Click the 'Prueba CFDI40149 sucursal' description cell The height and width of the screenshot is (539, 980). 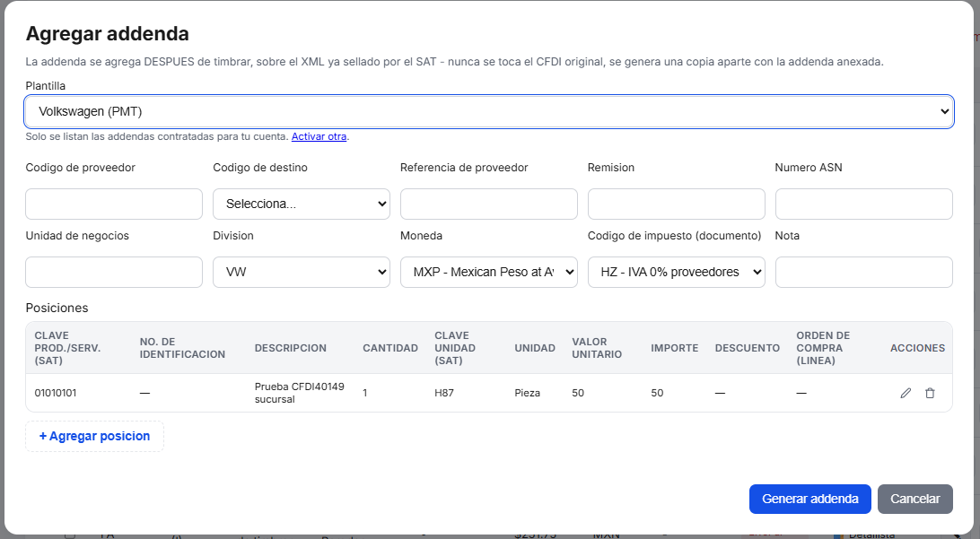click(300, 393)
